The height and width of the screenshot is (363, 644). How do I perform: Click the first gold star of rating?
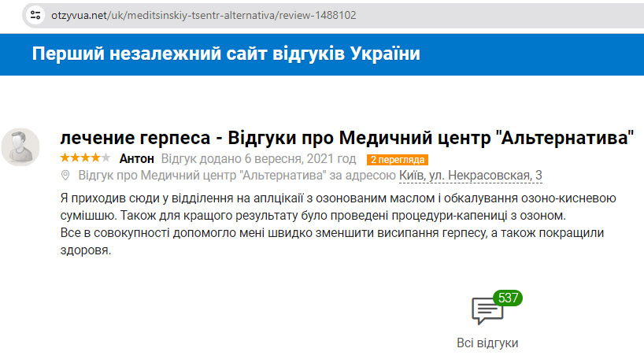pos(65,158)
